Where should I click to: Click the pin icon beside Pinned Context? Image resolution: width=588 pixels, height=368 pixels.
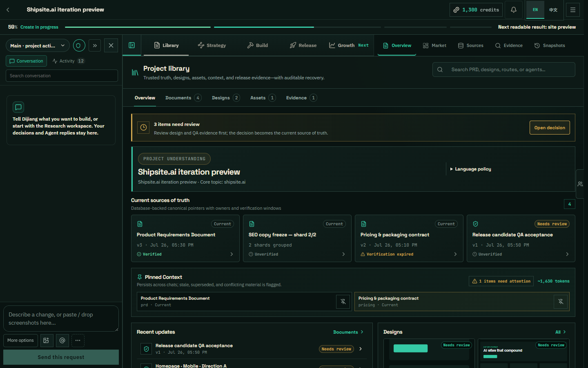coord(140,277)
